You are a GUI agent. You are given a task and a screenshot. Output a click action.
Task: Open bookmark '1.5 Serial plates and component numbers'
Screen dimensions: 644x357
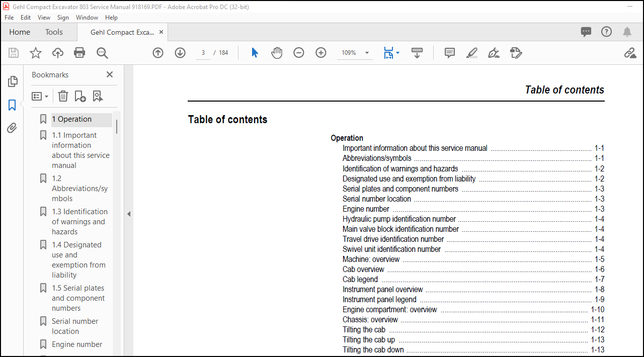78,298
